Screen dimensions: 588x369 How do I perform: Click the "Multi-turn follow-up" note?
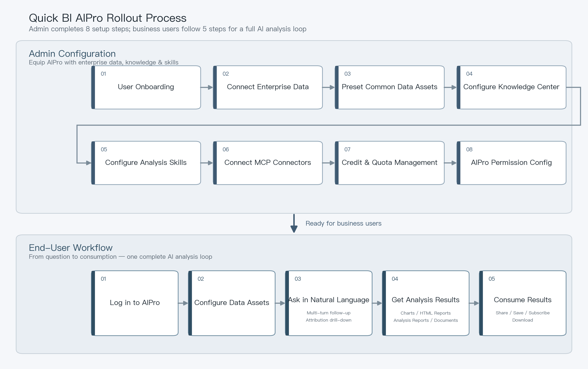329,313
